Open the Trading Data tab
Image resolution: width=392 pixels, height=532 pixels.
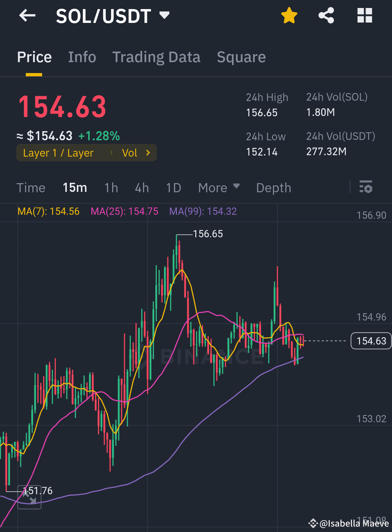(x=156, y=57)
